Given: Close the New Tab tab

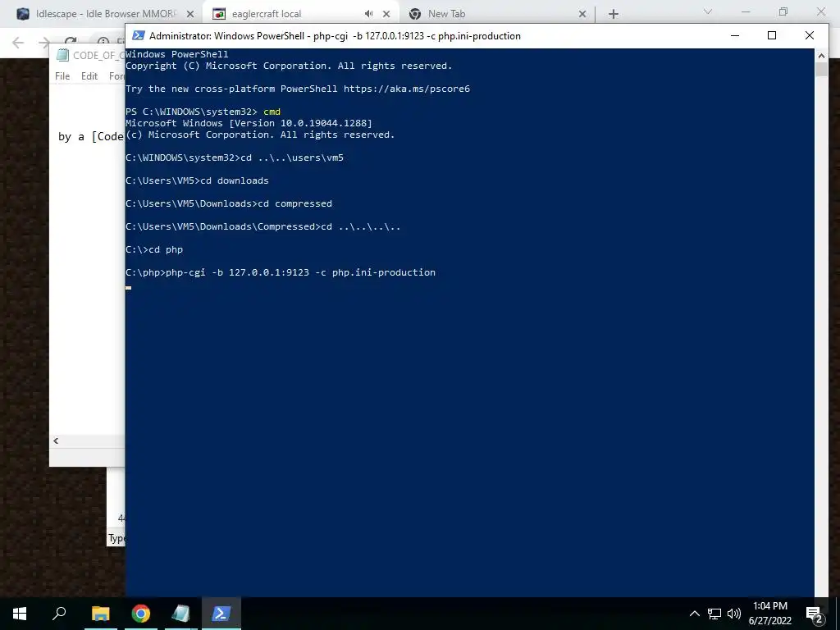Looking at the screenshot, I should tap(582, 14).
